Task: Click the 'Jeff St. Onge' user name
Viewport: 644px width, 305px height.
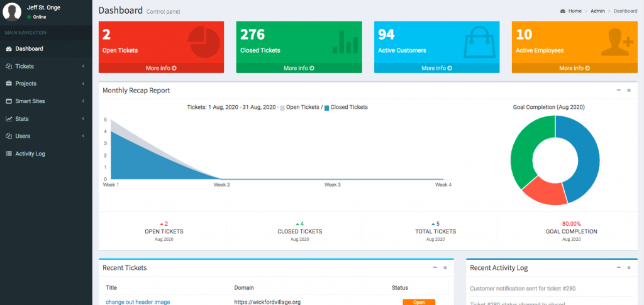Action: point(43,8)
